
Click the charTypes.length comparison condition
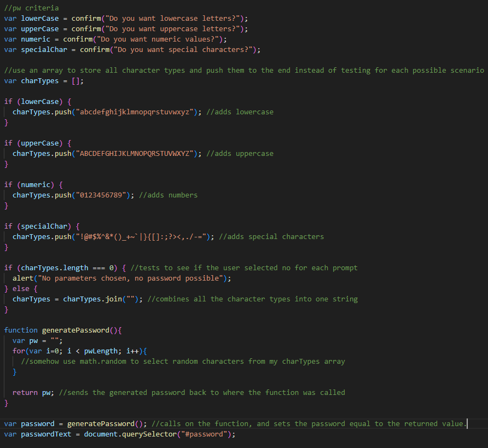click(x=66, y=267)
